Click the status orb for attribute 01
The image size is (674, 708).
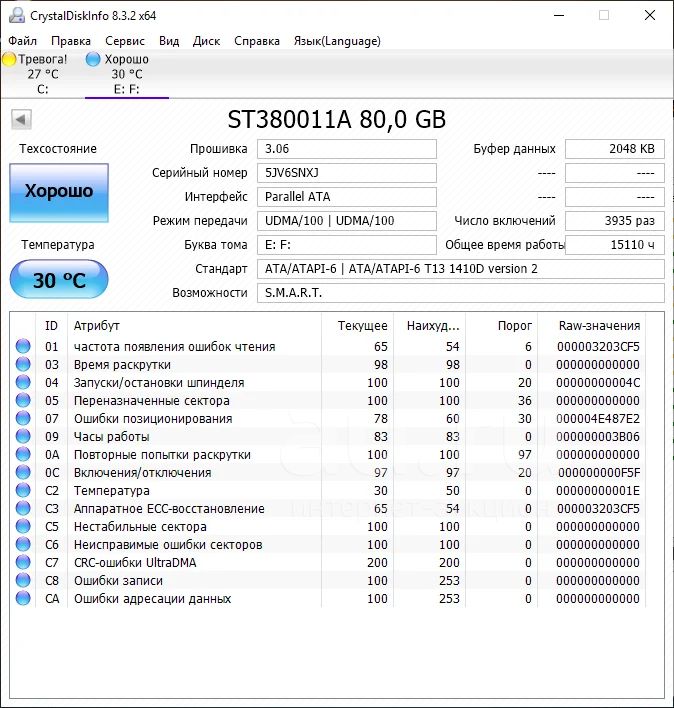23,346
